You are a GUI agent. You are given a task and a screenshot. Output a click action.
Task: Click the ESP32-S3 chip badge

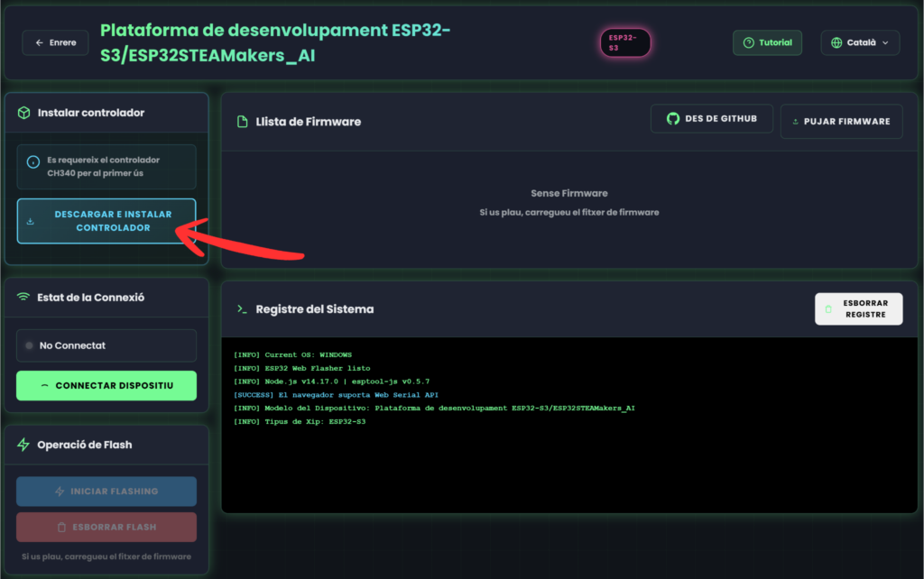click(625, 42)
